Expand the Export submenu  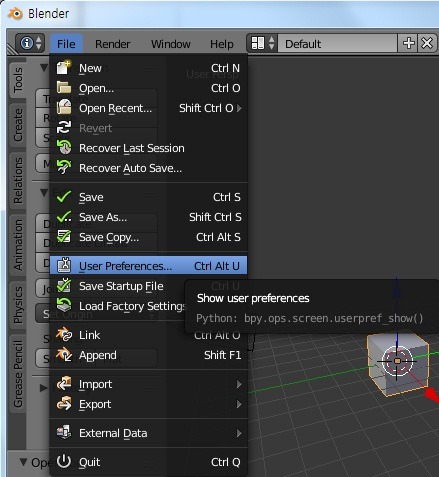pyautogui.click(x=149, y=404)
